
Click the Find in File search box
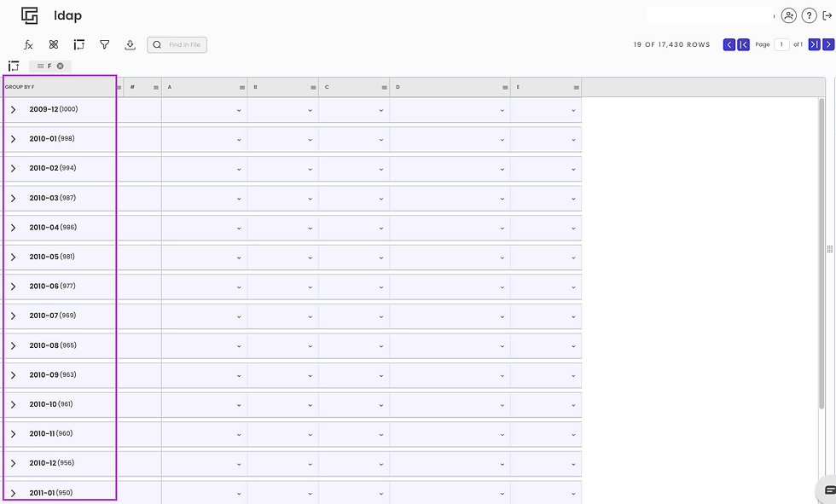tap(177, 44)
